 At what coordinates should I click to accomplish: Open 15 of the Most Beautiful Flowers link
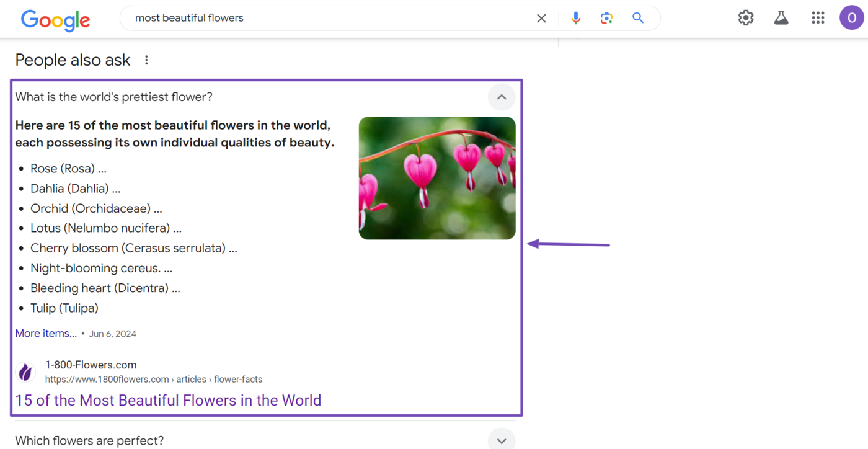168,400
